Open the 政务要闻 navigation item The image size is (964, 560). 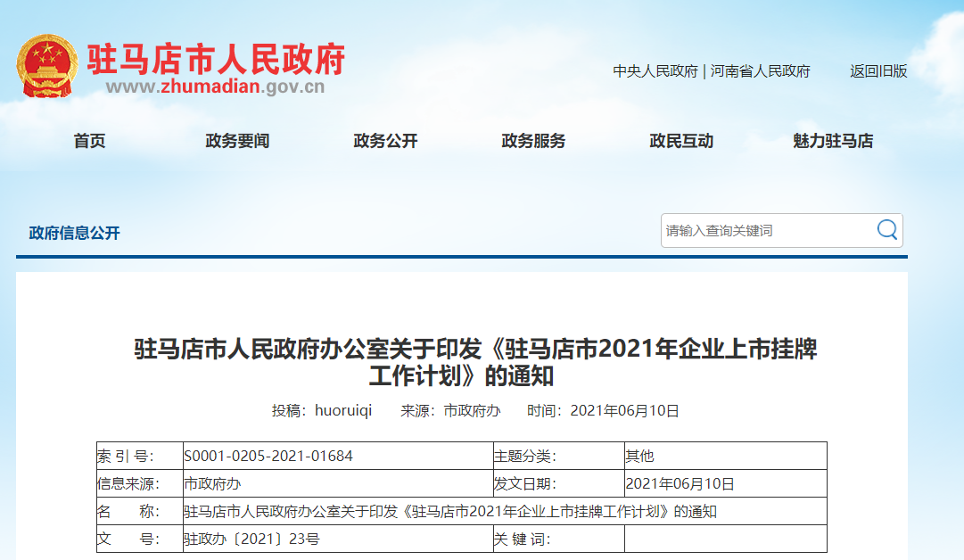(x=237, y=141)
